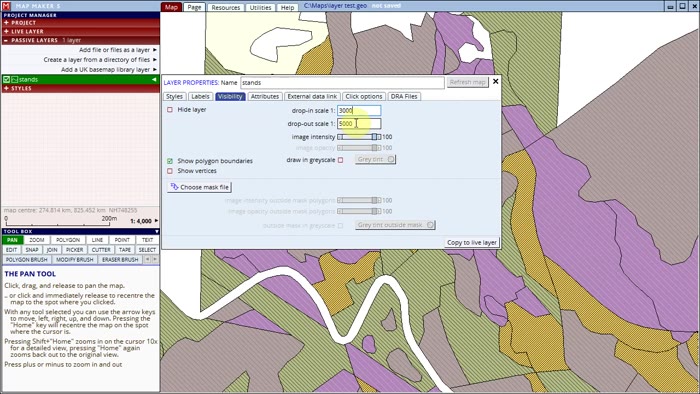700x394 pixels.
Task: Click the stands layer type icon
Action: [14, 79]
